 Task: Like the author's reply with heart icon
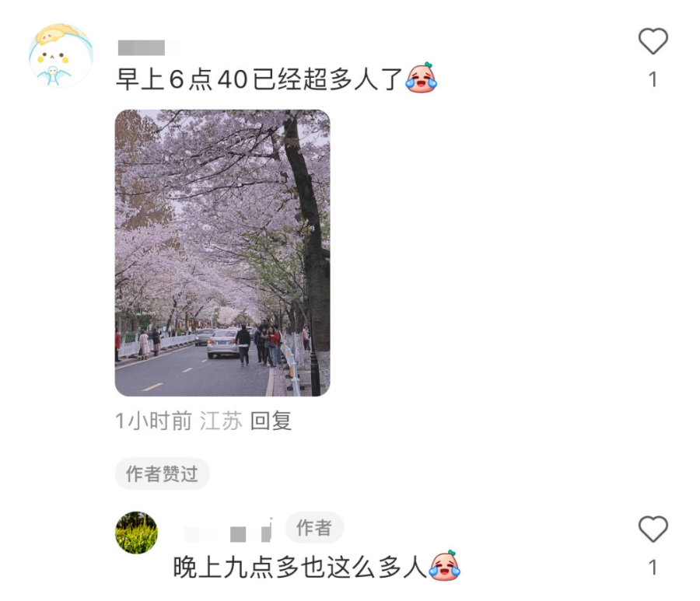pyautogui.click(x=653, y=529)
